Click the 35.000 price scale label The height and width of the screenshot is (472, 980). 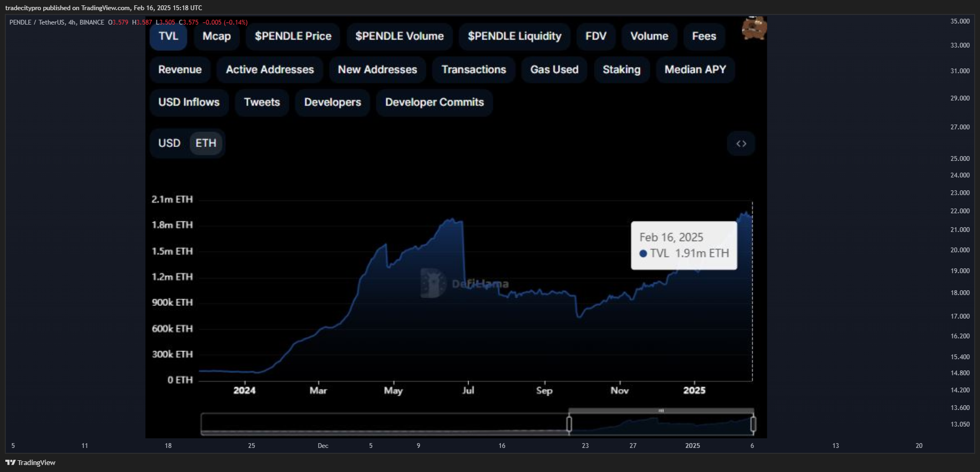(x=960, y=21)
